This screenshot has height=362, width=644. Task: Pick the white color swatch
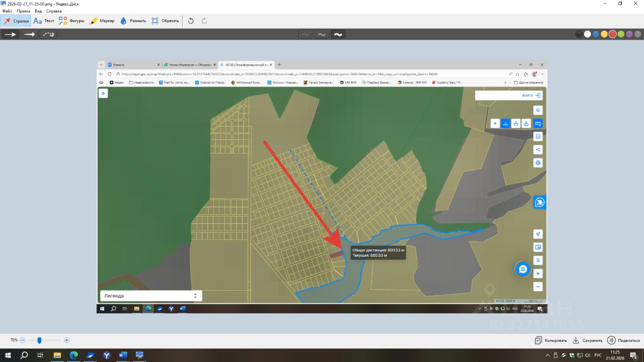(x=587, y=34)
